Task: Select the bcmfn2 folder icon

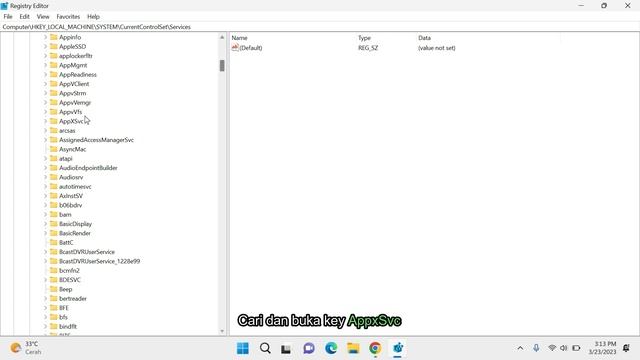Action: (53, 270)
